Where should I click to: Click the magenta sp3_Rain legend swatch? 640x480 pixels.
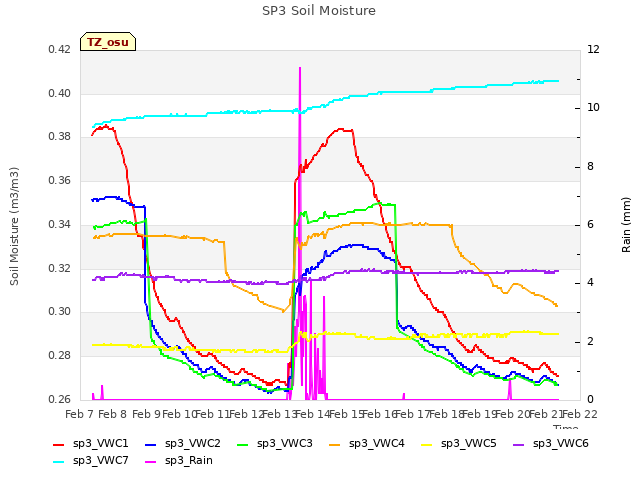(151, 462)
